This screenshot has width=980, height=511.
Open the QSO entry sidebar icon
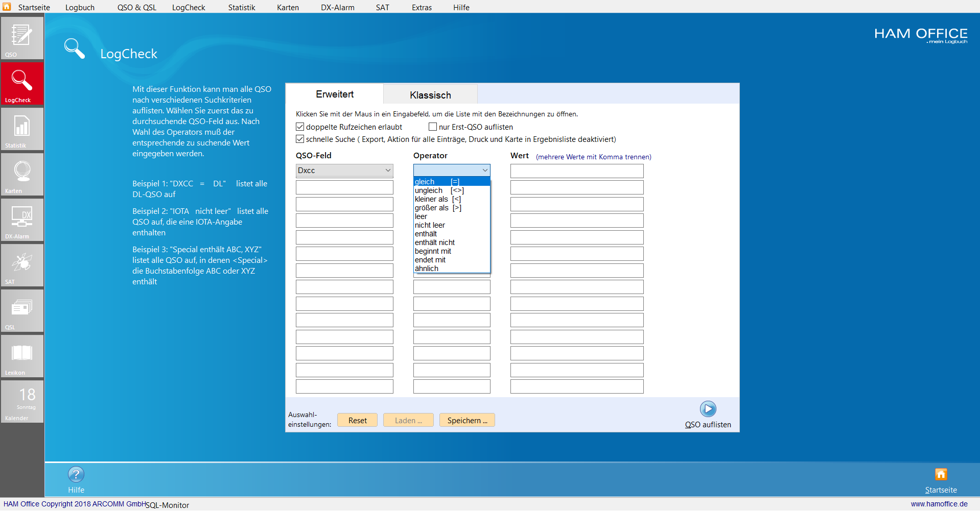(22, 38)
